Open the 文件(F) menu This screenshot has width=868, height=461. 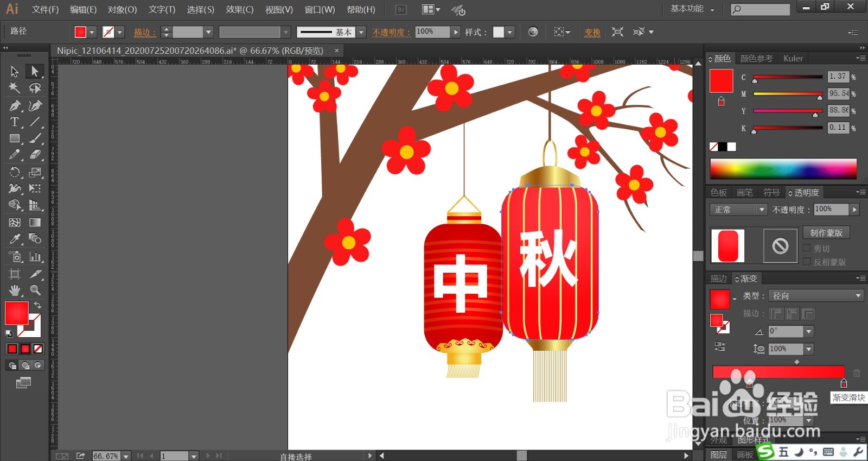pos(45,9)
